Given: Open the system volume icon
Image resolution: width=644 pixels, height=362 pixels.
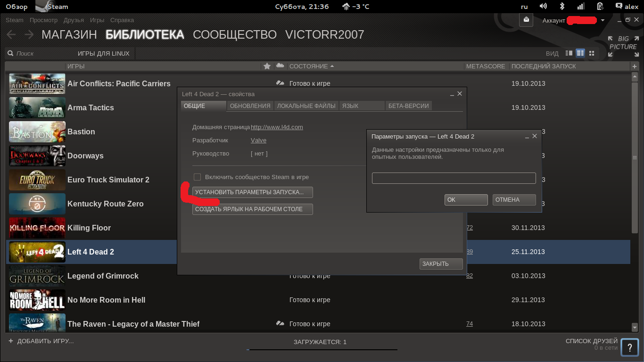Looking at the screenshot, I should pos(543,7).
